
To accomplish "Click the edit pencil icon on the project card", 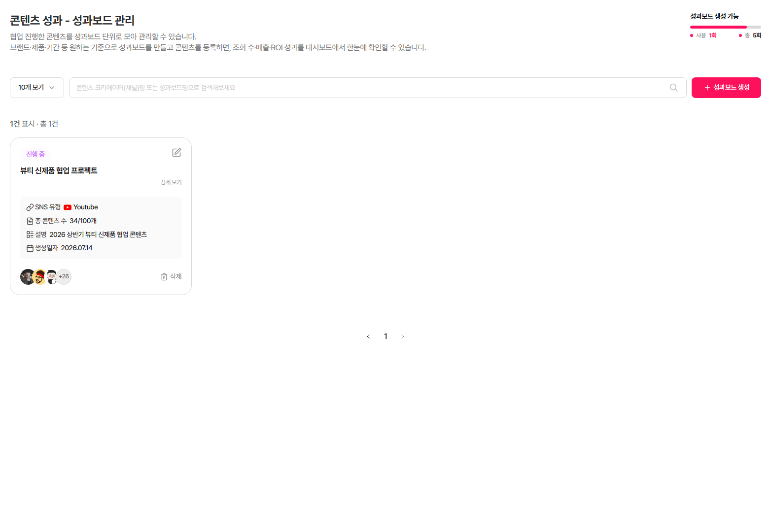I will click(x=176, y=153).
